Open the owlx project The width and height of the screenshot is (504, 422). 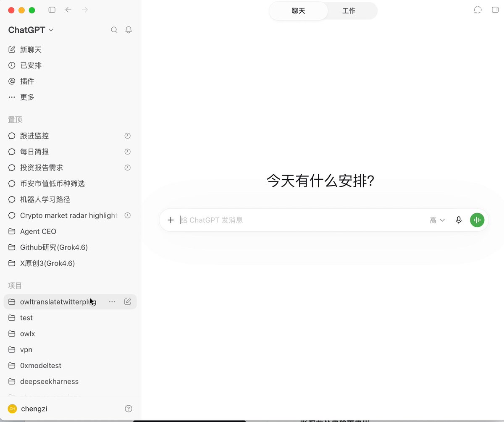pyautogui.click(x=70, y=334)
